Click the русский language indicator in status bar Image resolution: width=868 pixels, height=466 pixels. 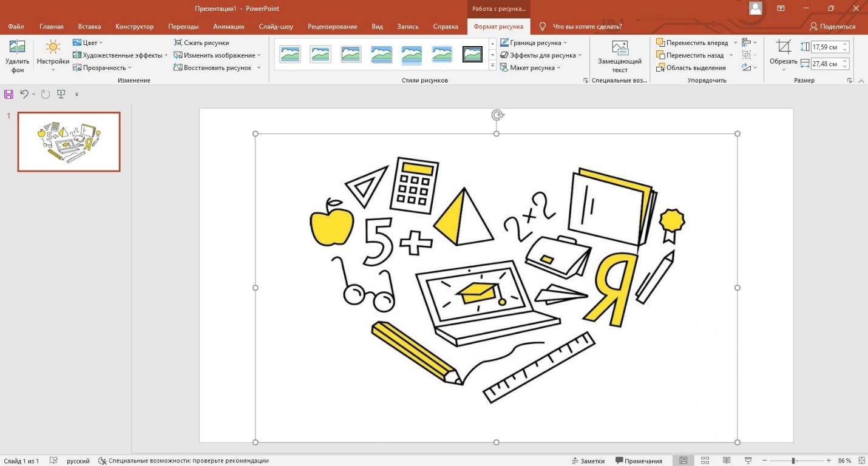(x=78, y=461)
